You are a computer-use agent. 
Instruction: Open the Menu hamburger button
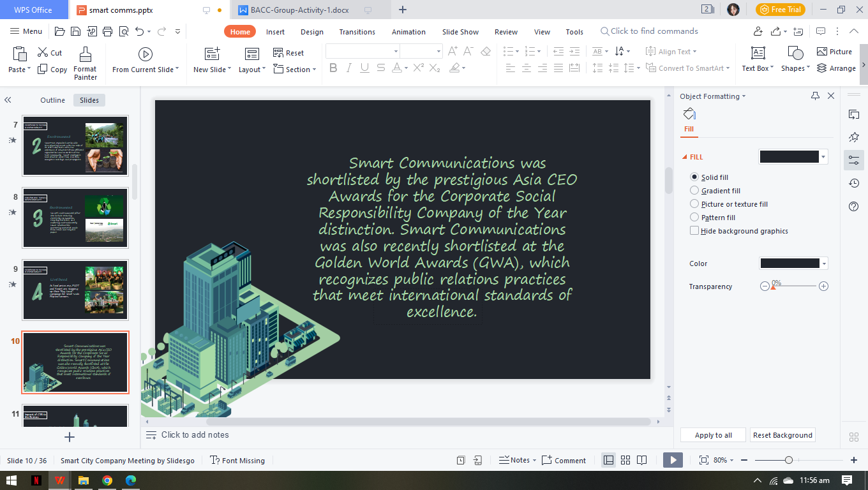point(26,31)
